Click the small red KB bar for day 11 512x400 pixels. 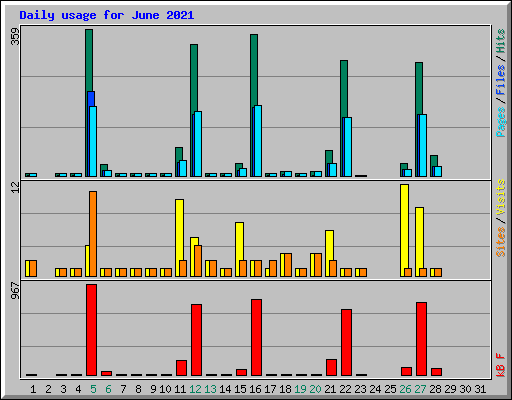[181, 368]
